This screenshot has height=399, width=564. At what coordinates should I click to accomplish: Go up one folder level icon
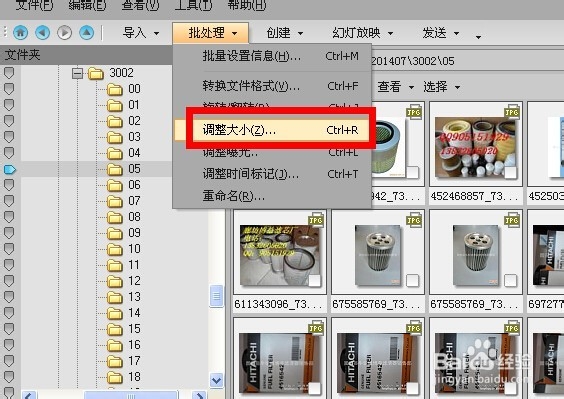tap(86, 33)
